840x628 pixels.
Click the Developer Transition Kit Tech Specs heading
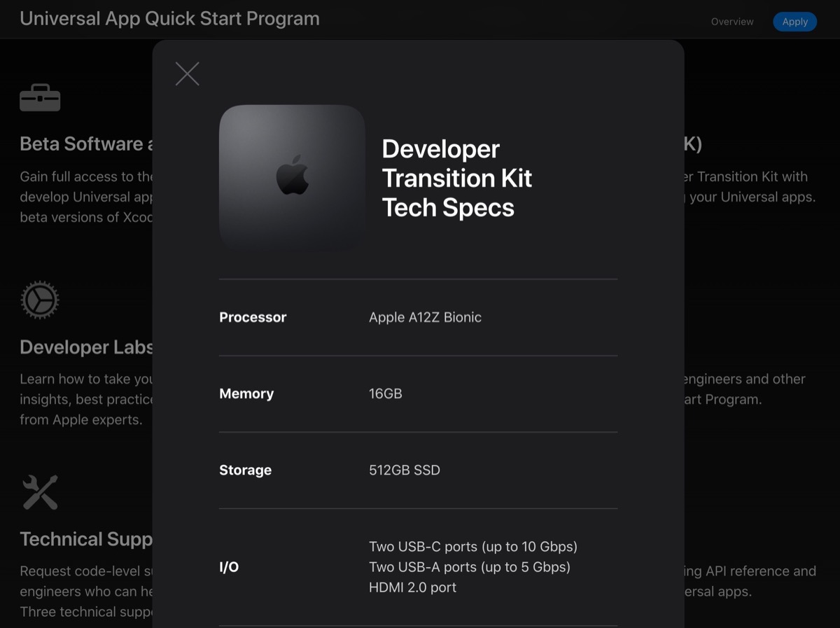(x=456, y=178)
